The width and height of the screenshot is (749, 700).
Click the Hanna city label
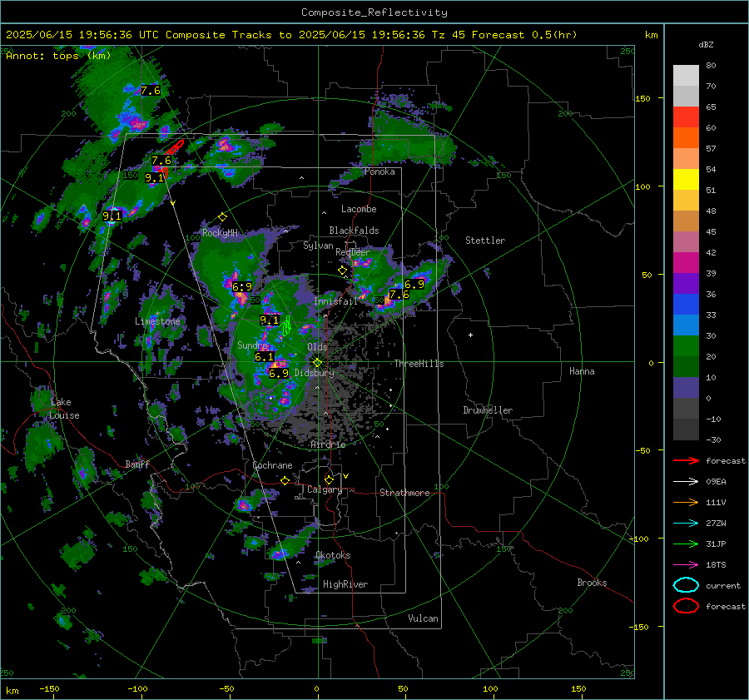point(582,371)
